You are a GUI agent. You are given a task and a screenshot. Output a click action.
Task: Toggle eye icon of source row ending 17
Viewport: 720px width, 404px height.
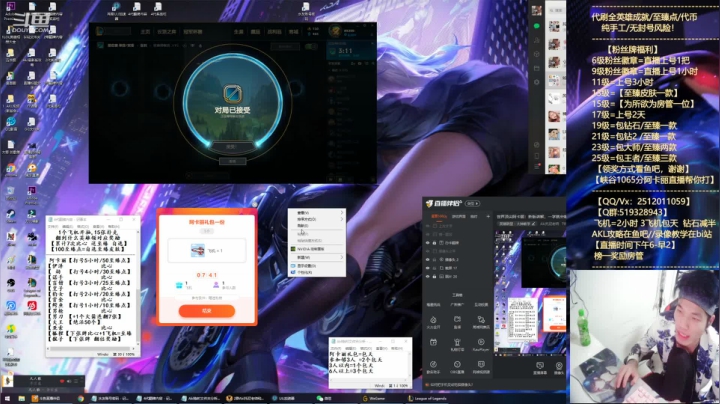point(428,268)
